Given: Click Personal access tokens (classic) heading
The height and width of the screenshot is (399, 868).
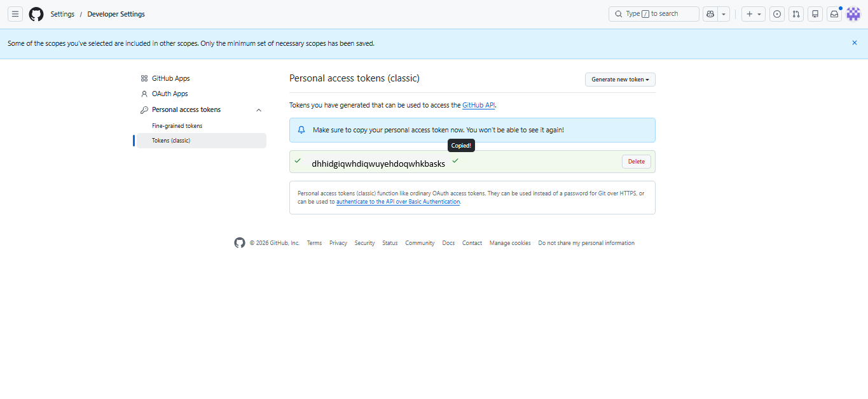Looking at the screenshot, I should pos(354,78).
